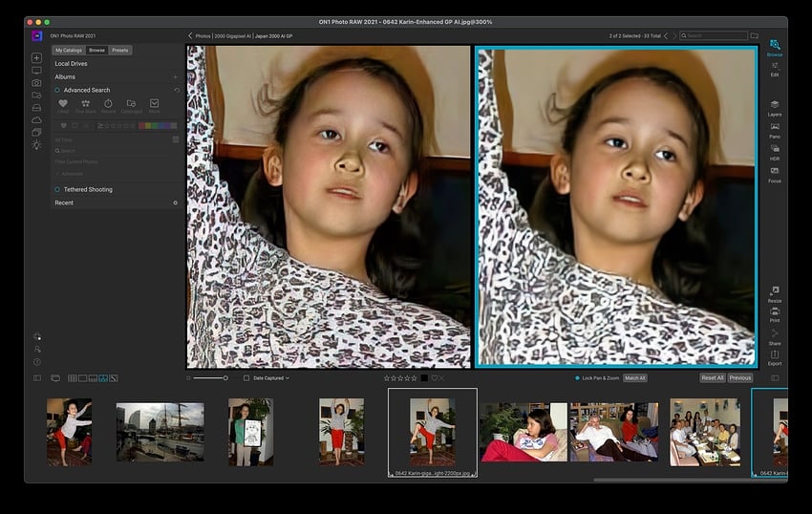
Task: Select the Presets tab
Action: [120, 51]
